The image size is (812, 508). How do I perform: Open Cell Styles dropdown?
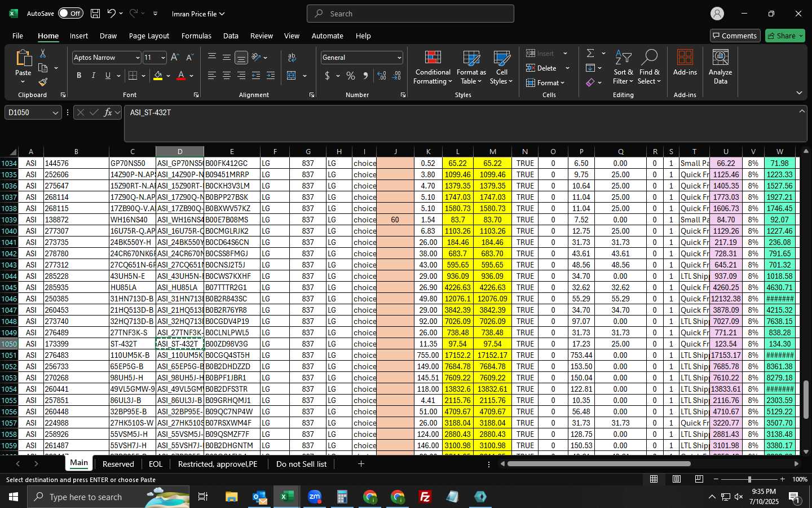pyautogui.click(x=501, y=68)
